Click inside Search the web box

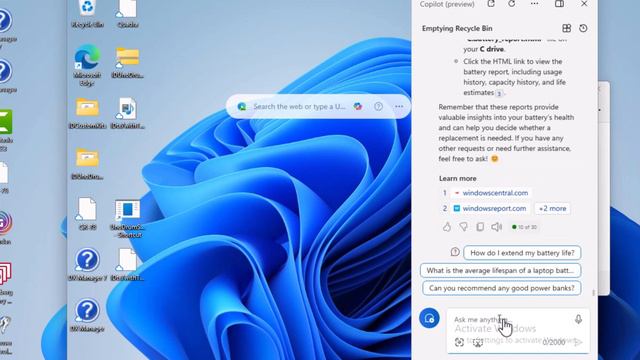tap(300, 107)
